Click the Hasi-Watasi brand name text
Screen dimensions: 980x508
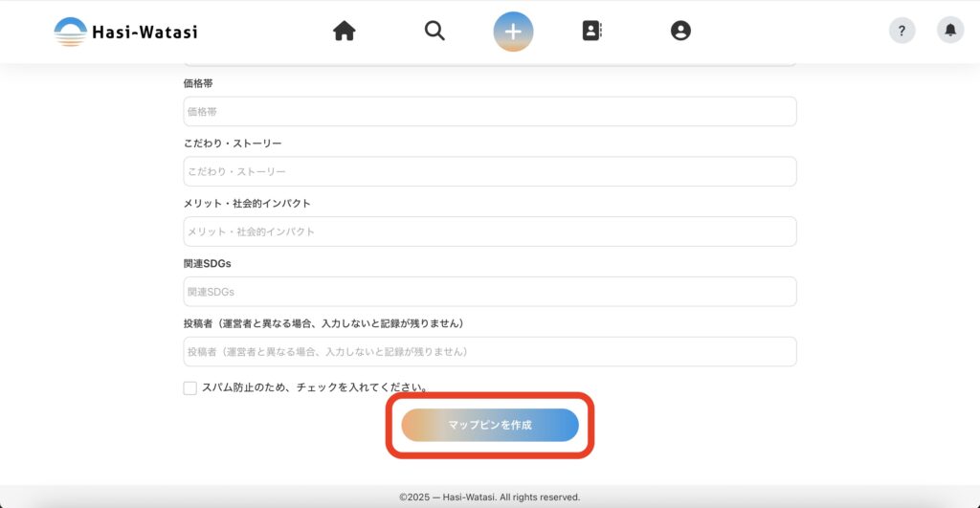(x=145, y=32)
